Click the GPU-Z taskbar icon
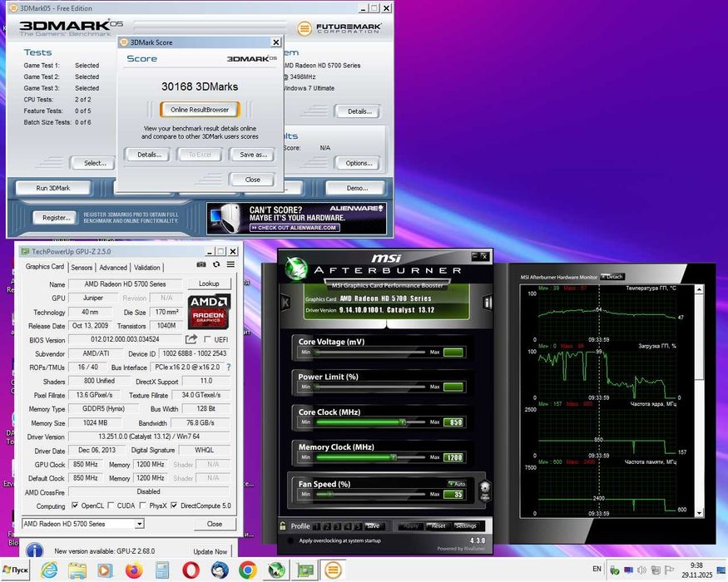The width and height of the screenshot is (728, 582). [305, 570]
